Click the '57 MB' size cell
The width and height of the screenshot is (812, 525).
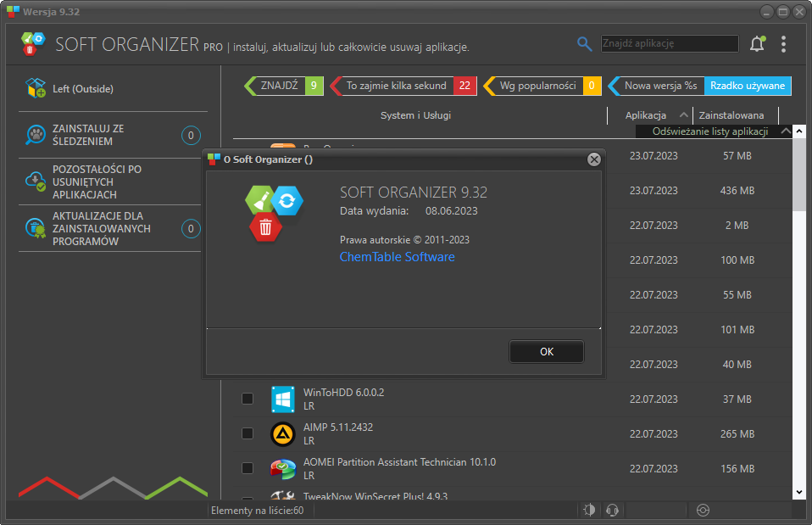pyautogui.click(x=737, y=155)
